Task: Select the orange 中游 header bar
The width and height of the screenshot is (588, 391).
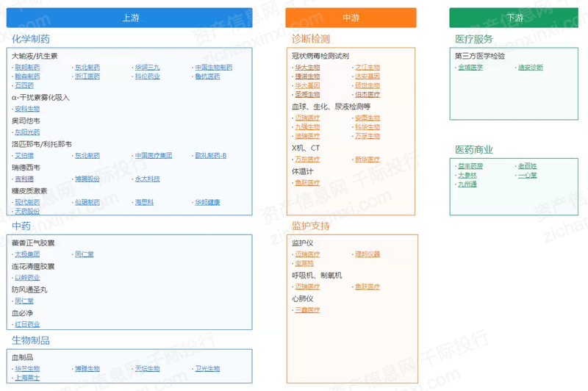Action: click(351, 18)
